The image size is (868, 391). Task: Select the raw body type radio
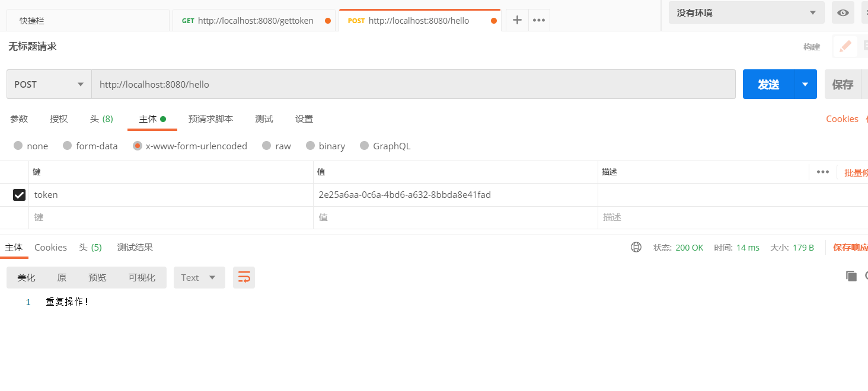[266, 145]
